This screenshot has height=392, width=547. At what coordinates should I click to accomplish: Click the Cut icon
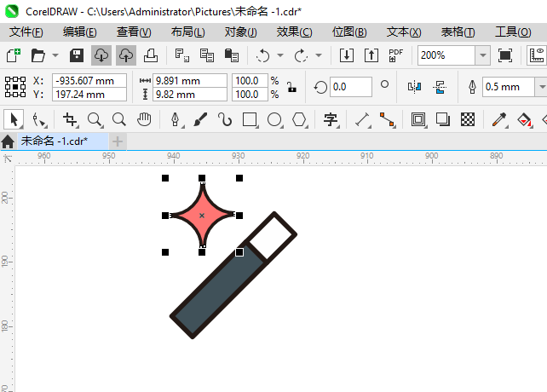pyautogui.click(x=182, y=55)
